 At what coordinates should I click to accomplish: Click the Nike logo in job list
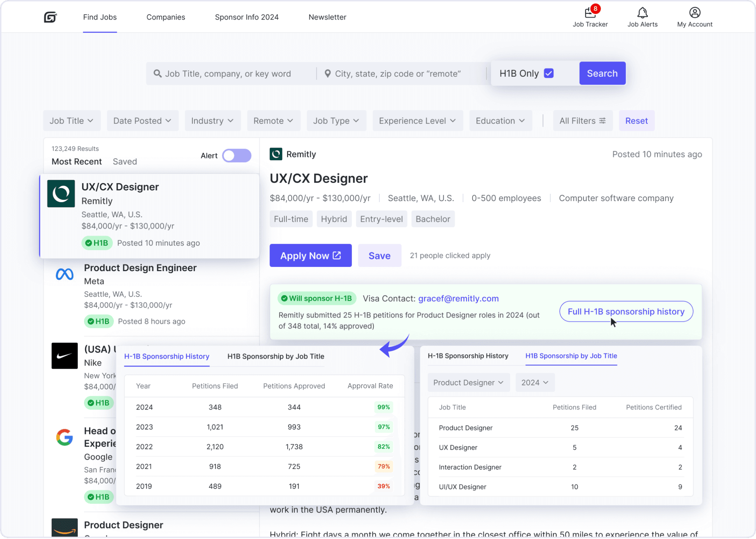point(65,356)
